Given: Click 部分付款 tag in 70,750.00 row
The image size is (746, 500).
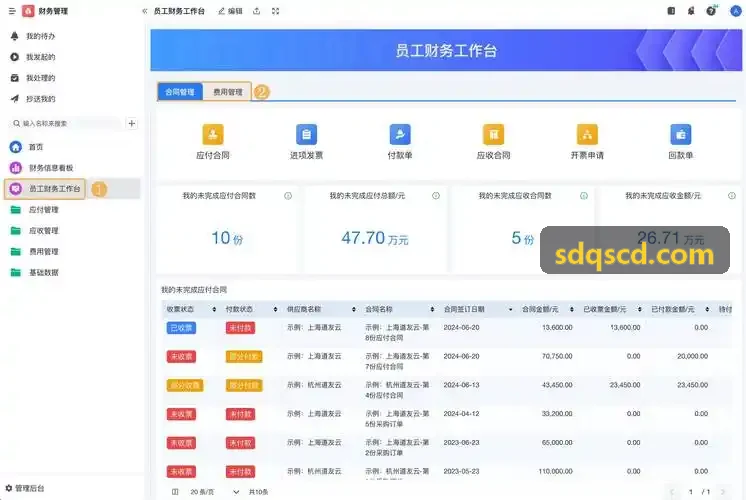Looking at the screenshot, I should click(x=244, y=357).
